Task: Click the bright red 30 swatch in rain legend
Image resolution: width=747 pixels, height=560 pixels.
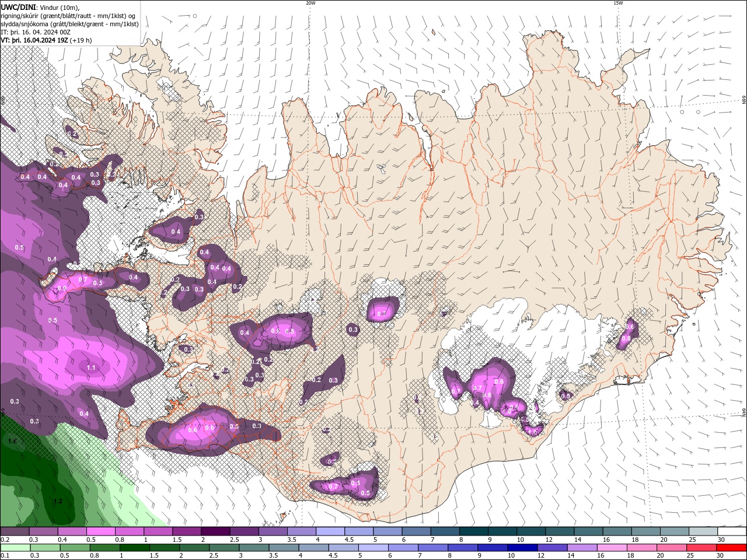Action: (x=732, y=548)
